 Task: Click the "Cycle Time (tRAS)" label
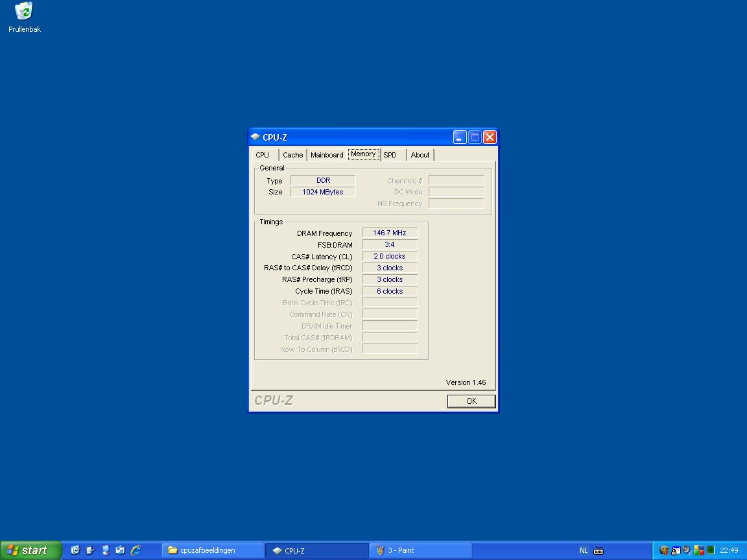coord(324,292)
